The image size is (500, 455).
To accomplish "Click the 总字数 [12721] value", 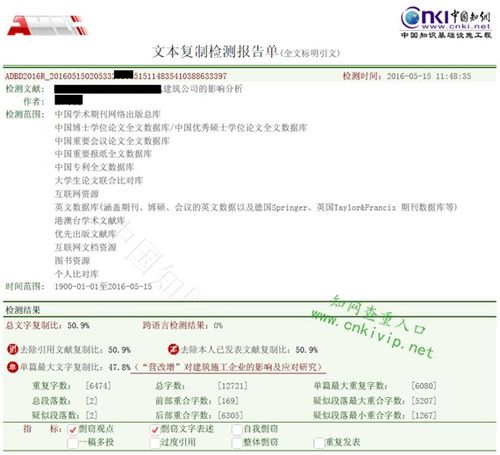I will [x=233, y=386].
